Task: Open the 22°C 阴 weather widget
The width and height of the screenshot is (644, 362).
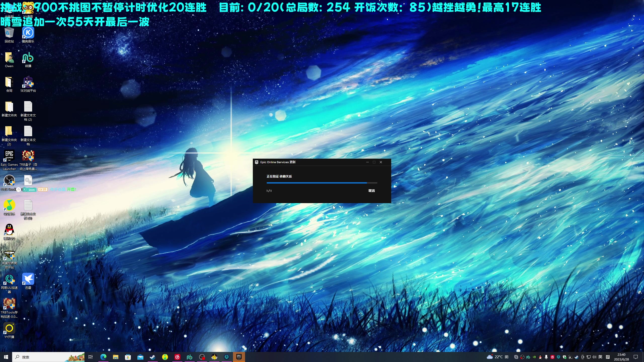Action: point(497,357)
